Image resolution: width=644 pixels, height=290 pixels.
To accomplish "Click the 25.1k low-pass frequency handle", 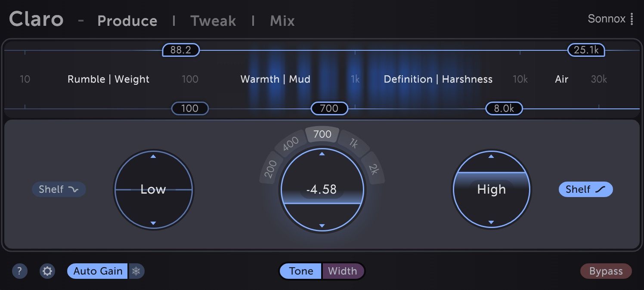I will tap(586, 50).
